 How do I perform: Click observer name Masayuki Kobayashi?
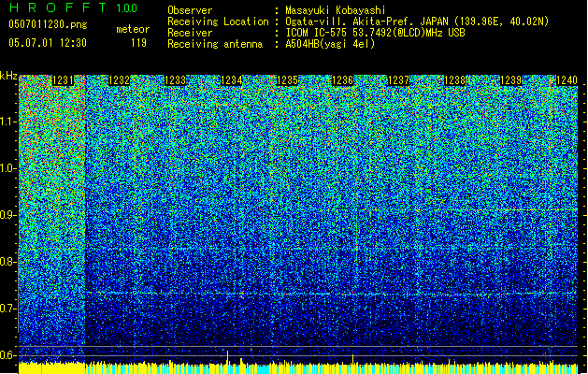click(336, 10)
